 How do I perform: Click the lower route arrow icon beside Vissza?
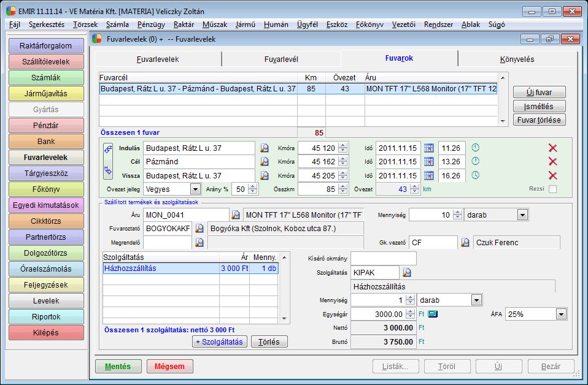click(x=108, y=170)
